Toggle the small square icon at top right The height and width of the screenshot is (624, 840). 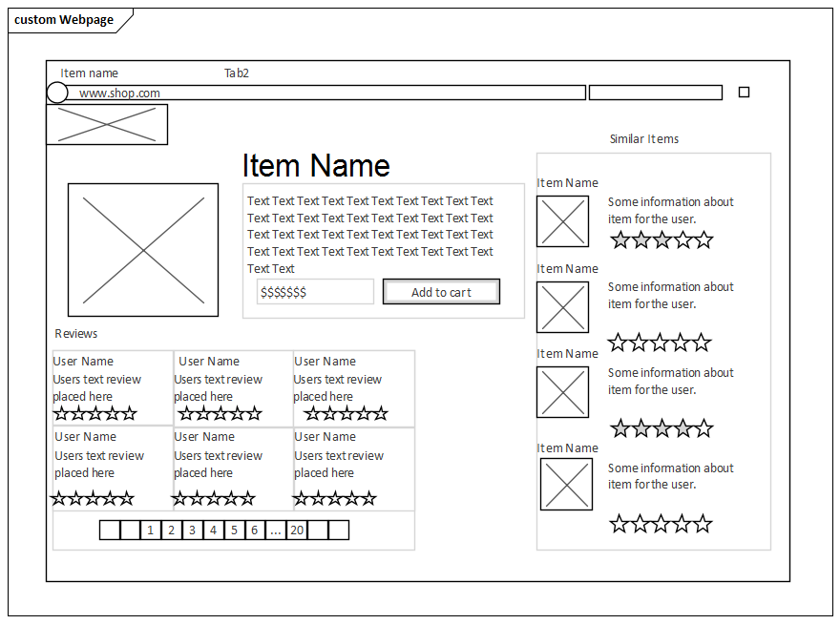coord(744,92)
